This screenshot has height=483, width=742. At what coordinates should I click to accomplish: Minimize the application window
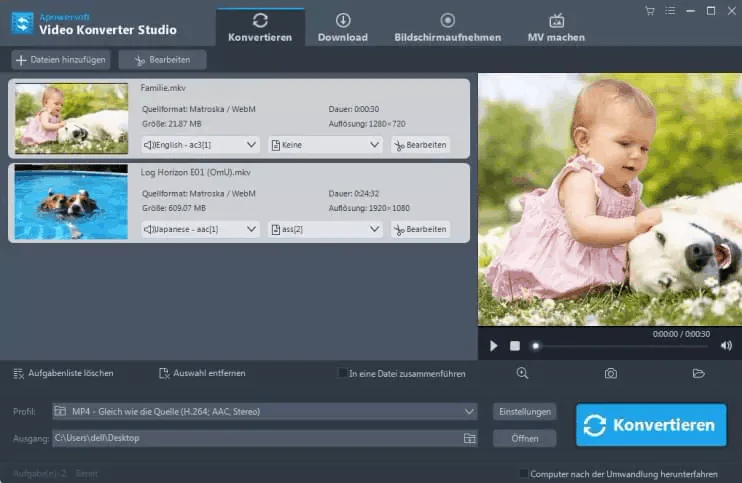690,11
